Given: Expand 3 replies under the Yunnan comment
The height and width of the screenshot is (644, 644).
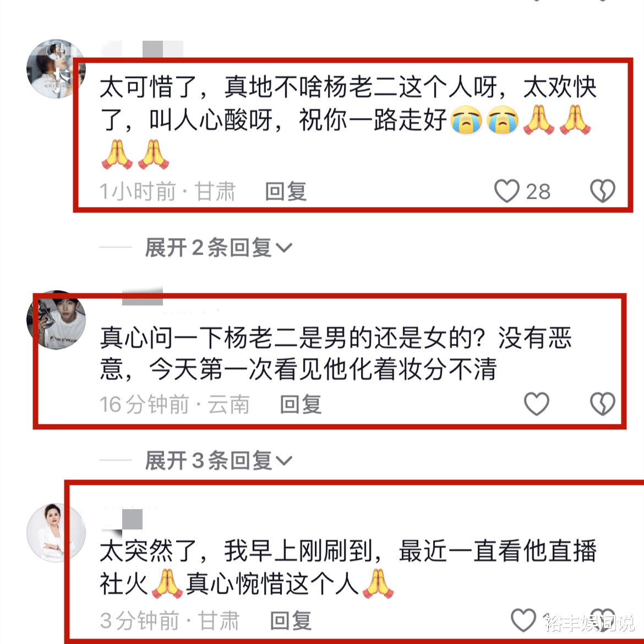Looking at the screenshot, I should (x=219, y=460).
